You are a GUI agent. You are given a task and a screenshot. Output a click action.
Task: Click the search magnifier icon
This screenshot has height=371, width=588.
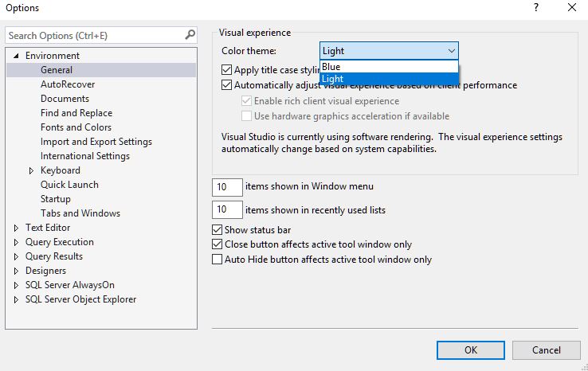(190, 35)
